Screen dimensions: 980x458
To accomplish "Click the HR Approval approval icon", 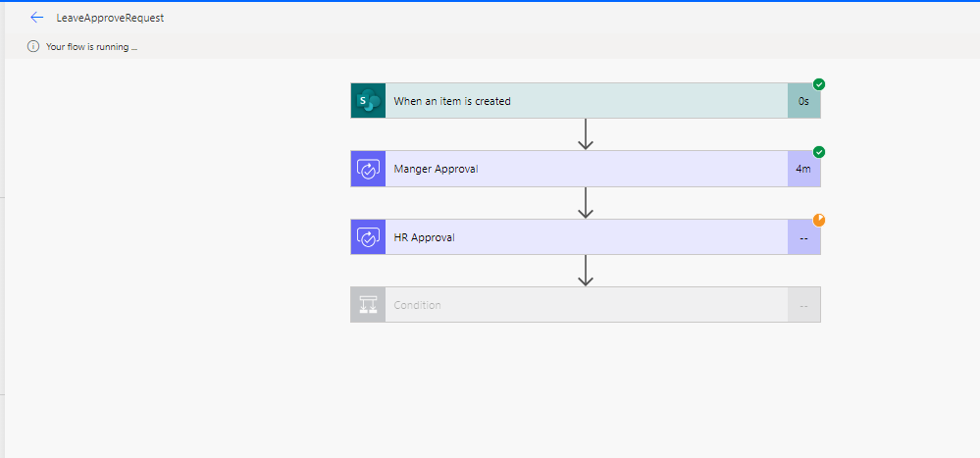I will pyautogui.click(x=368, y=236).
